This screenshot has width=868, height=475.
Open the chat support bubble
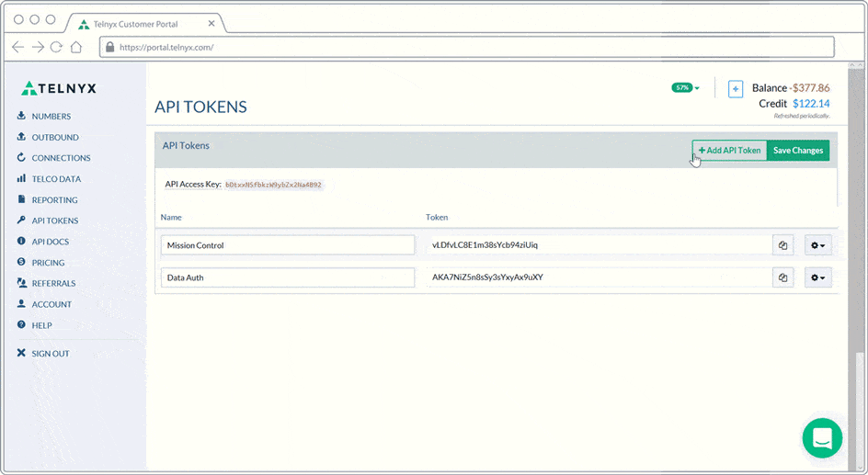click(x=822, y=438)
